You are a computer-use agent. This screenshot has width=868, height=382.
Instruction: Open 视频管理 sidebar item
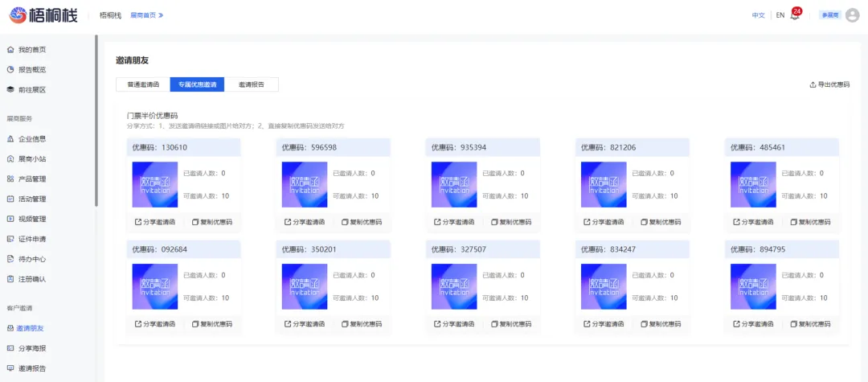click(x=32, y=219)
